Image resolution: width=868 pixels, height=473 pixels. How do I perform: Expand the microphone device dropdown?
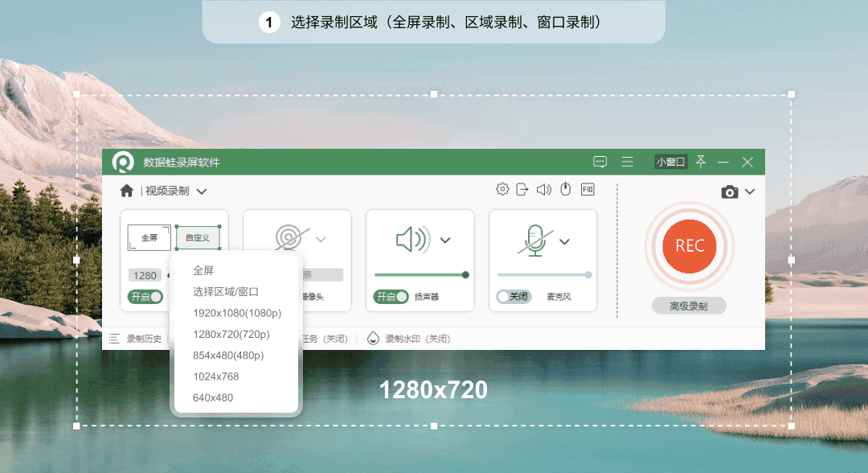pyautogui.click(x=564, y=241)
